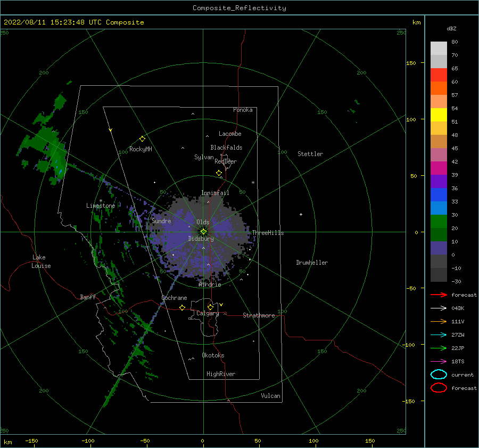Screen dimensions: 479x448
Task: Click the 04DK legend label
Action: (458, 308)
